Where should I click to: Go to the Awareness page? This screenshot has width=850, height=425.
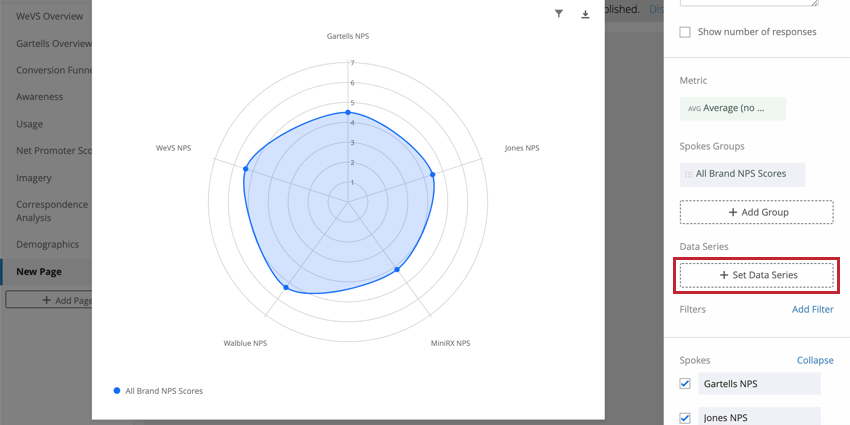coord(40,97)
